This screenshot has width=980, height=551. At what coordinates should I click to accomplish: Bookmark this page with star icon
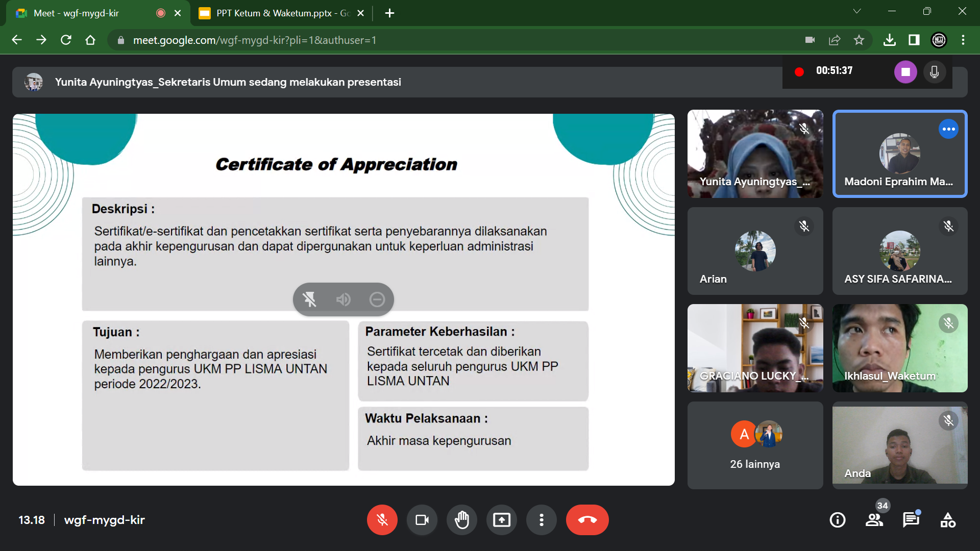[x=859, y=40]
